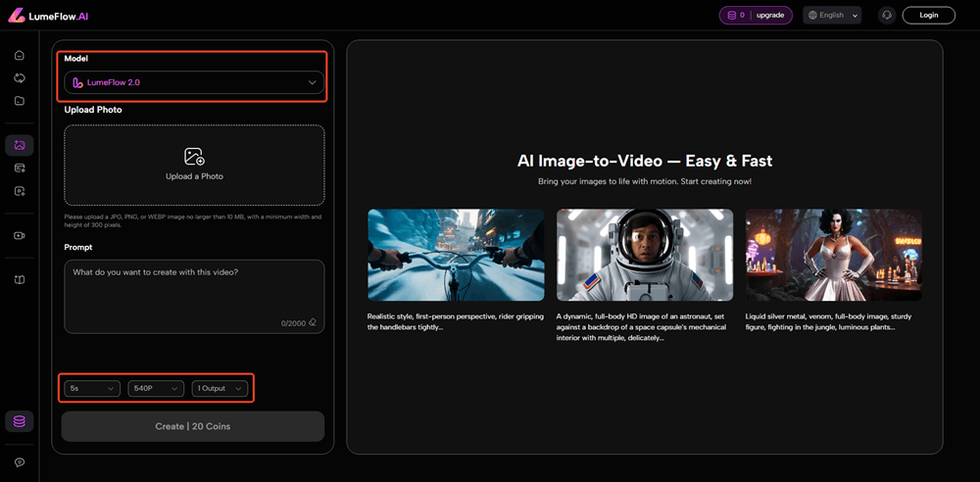Viewport: 980px width, 482px height.
Task: Click the JPG, PNG, or WEBP upload requirements note
Action: 193,220
